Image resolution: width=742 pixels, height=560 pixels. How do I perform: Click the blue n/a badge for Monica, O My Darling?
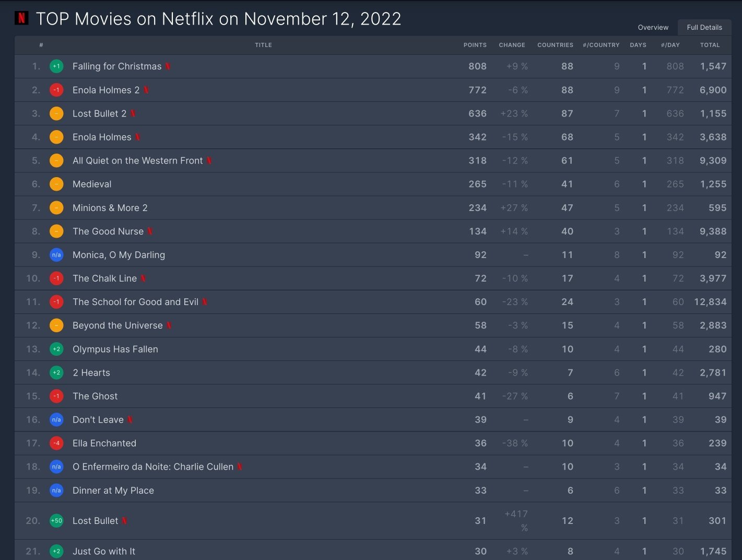click(x=56, y=255)
